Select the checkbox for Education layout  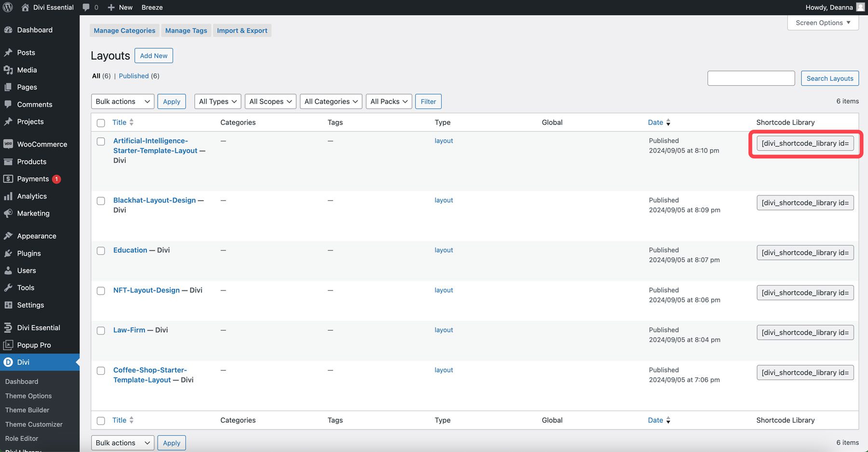[101, 250]
